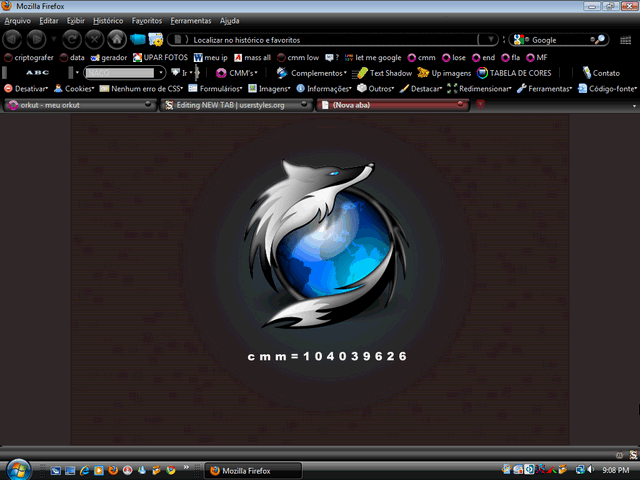Expand the Informações menu
Image resolution: width=640 pixels, height=480 pixels.
(x=324, y=89)
